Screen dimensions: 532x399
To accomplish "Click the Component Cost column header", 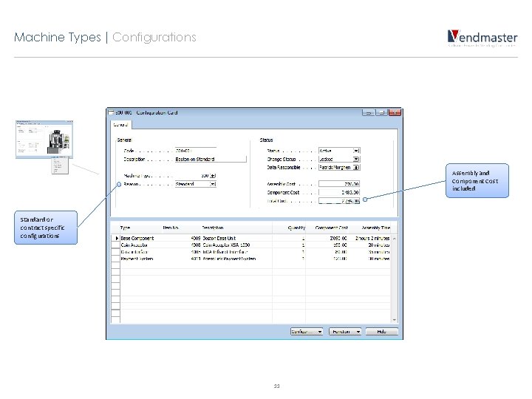I will (x=332, y=228).
